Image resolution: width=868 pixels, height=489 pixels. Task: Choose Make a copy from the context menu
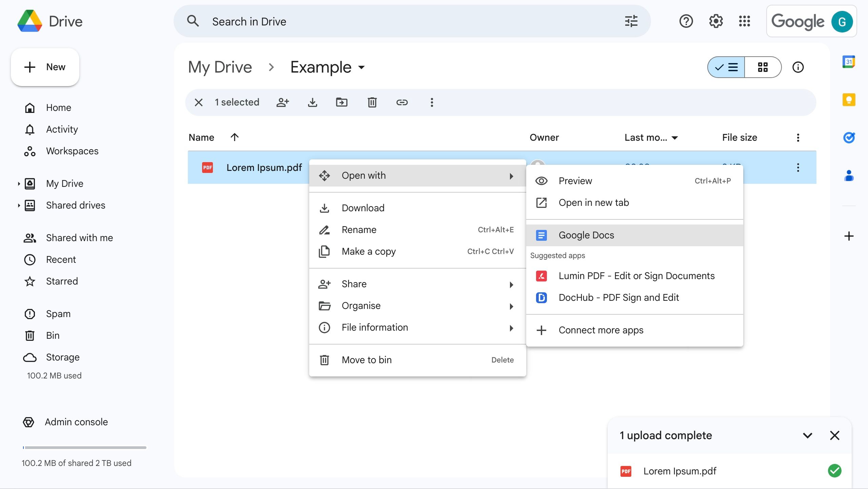pyautogui.click(x=369, y=251)
